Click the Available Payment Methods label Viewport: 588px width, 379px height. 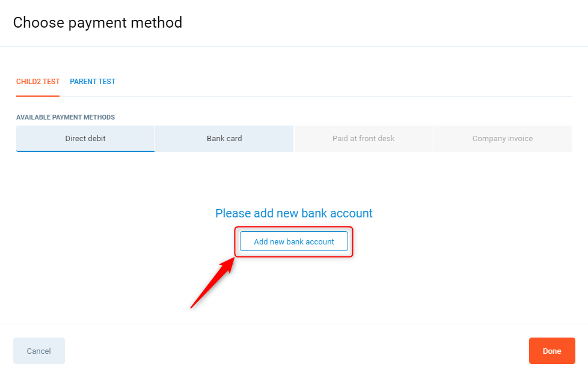click(x=66, y=117)
